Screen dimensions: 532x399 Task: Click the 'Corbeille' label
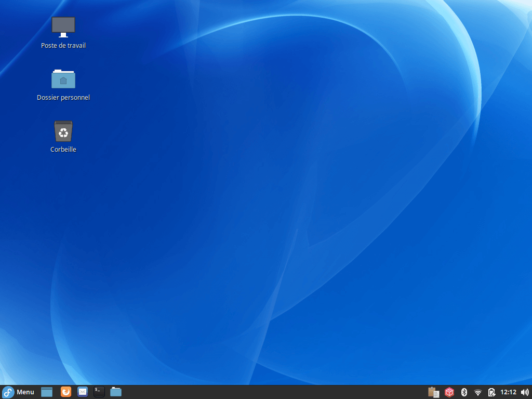pyautogui.click(x=63, y=149)
